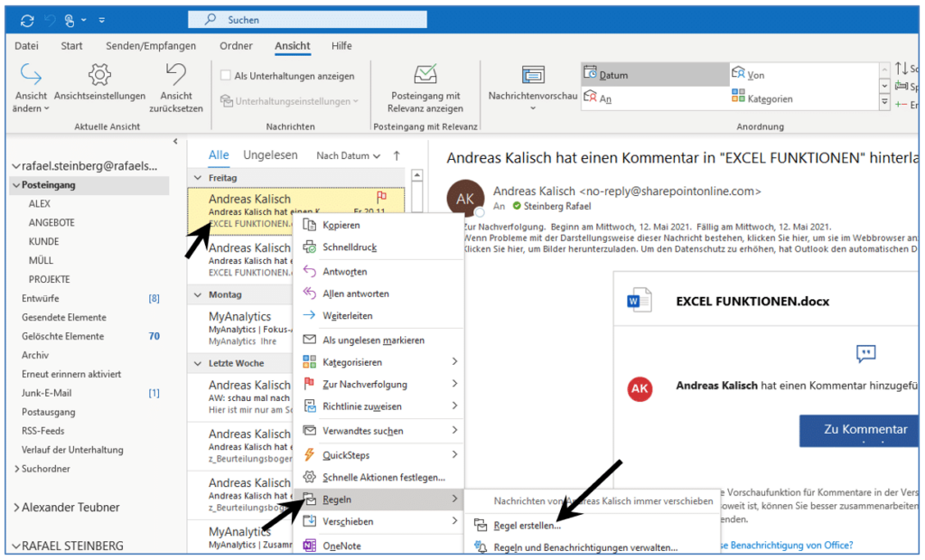Open Ansichtseinstellungen gear icon
This screenshot has height=560, width=925.
coord(99,75)
